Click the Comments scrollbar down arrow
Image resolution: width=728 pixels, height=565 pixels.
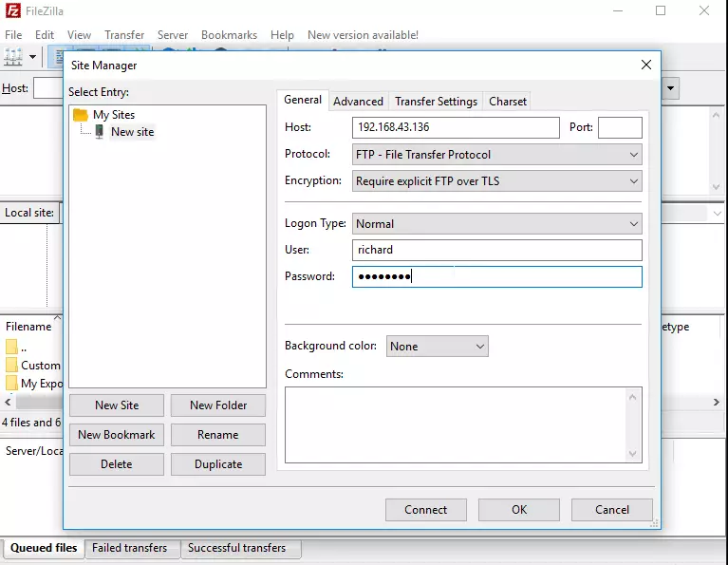point(632,454)
